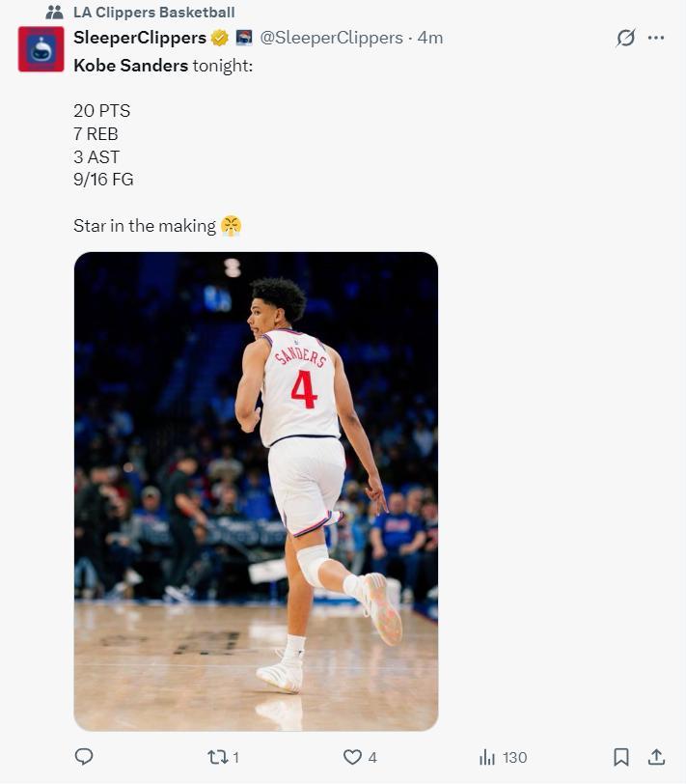Click the share arrow icon
Image resolution: width=686 pixels, height=784 pixels.
point(656,757)
